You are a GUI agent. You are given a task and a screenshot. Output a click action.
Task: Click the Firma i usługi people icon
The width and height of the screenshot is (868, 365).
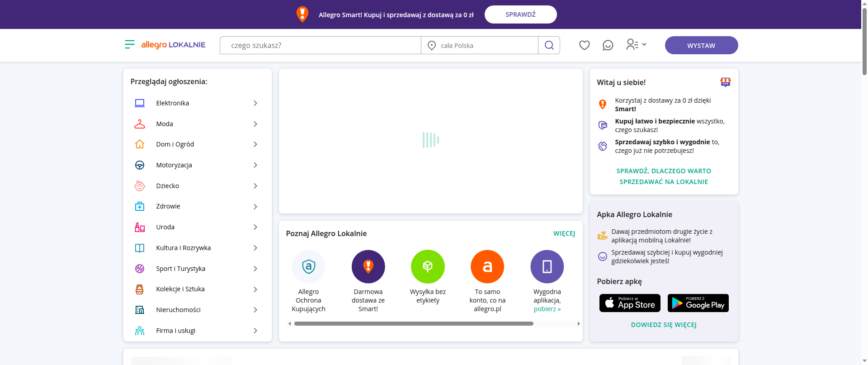(x=140, y=331)
